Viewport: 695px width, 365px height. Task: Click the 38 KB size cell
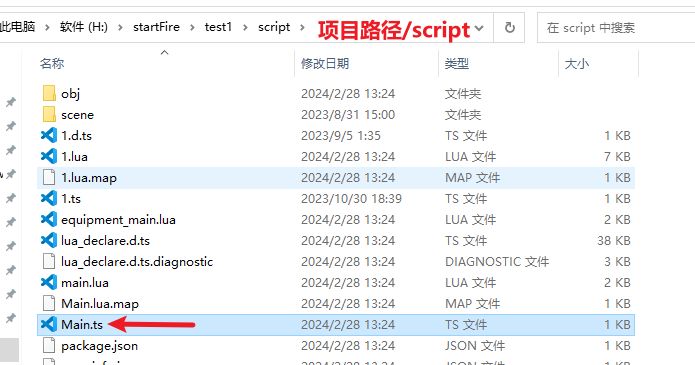click(614, 241)
